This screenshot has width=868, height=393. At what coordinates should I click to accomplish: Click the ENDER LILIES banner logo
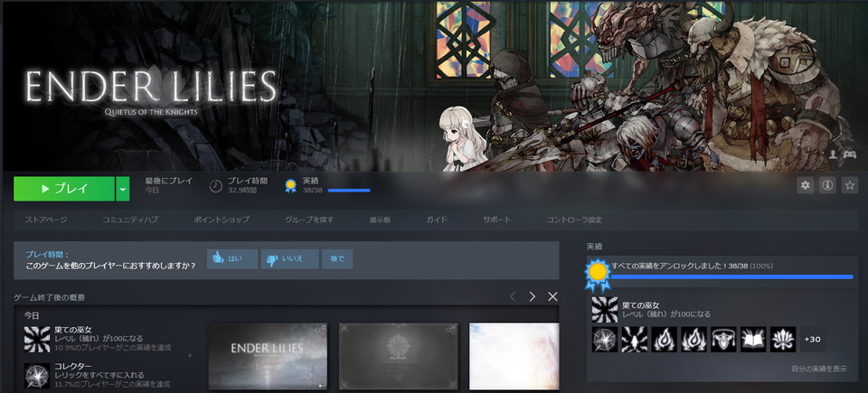(151, 92)
